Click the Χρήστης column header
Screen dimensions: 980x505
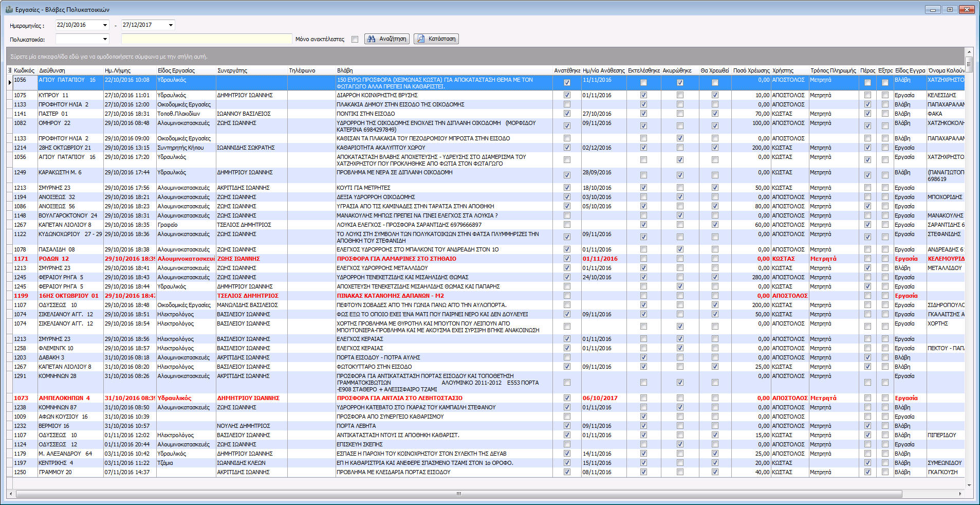790,70
